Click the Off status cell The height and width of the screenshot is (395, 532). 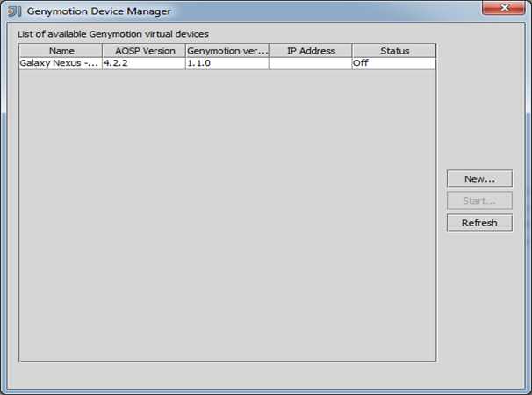coord(394,63)
